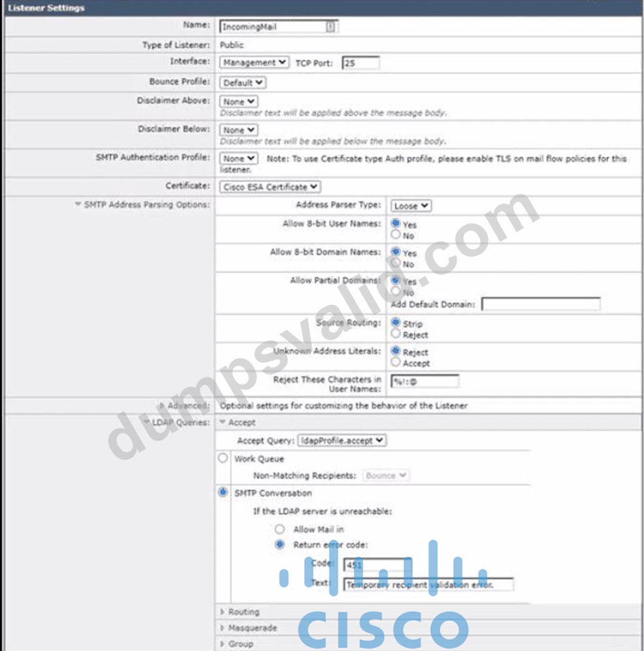The image size is (644, 651).
Task: Select Reject for Source Routing
Action: point(396,334)
